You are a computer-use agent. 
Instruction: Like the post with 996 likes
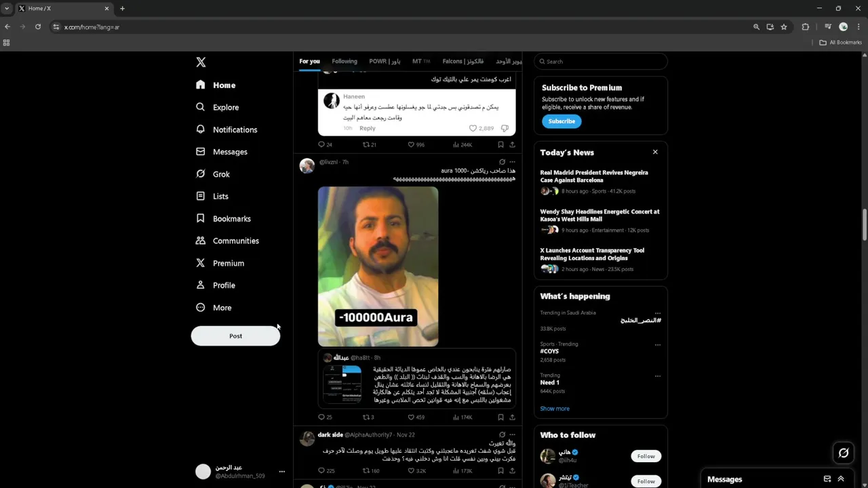coord(416,144)
